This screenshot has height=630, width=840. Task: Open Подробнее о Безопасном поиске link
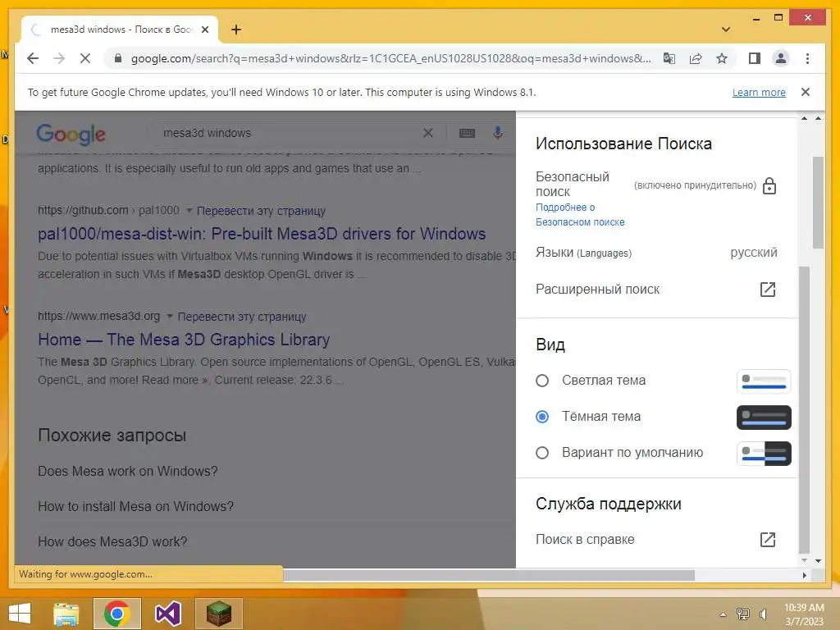coord(580,214)
